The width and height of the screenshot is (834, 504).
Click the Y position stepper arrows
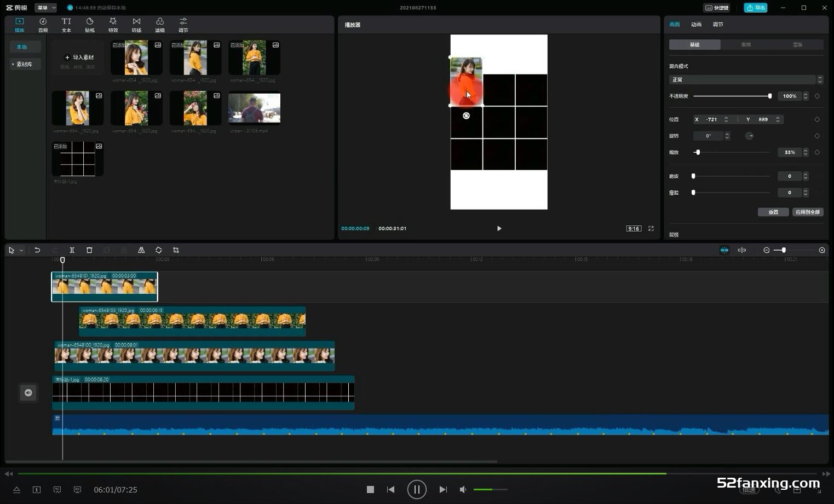[x=778, y=119]
